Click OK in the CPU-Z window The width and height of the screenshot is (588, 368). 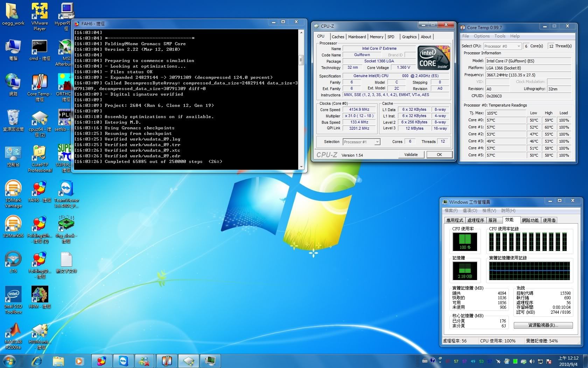pyautogui.click(x=439, y=155)
